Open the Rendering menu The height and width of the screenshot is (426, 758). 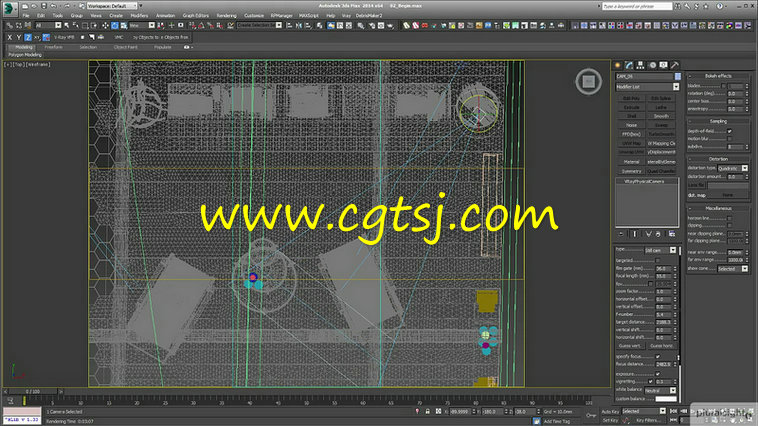pyautogui.click(x=226, y=15)
